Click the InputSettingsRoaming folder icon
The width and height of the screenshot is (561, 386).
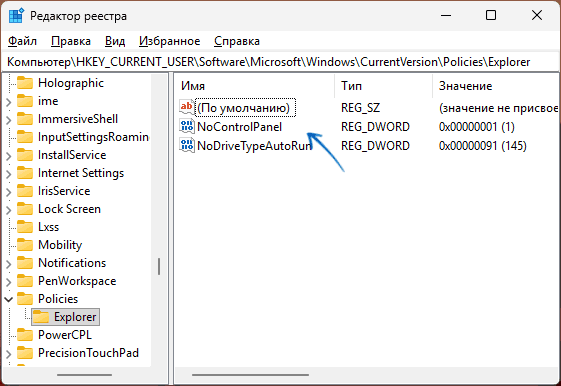[x=25, y=137]
